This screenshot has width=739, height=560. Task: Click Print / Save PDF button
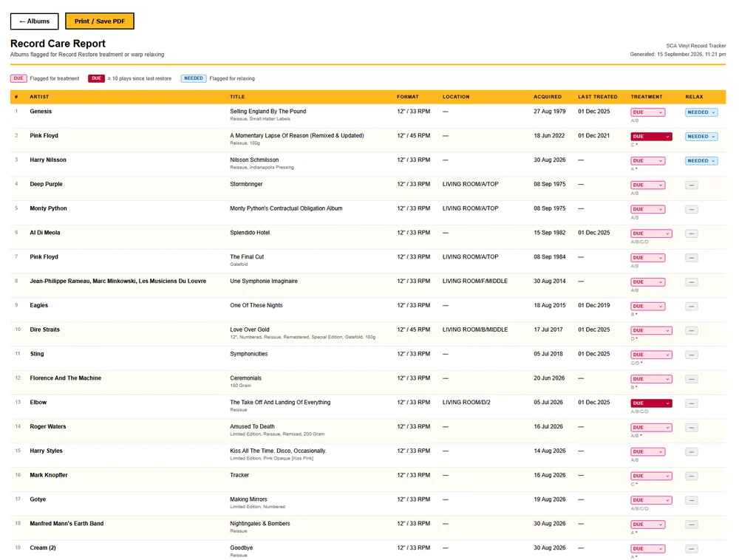coord(100,21)
